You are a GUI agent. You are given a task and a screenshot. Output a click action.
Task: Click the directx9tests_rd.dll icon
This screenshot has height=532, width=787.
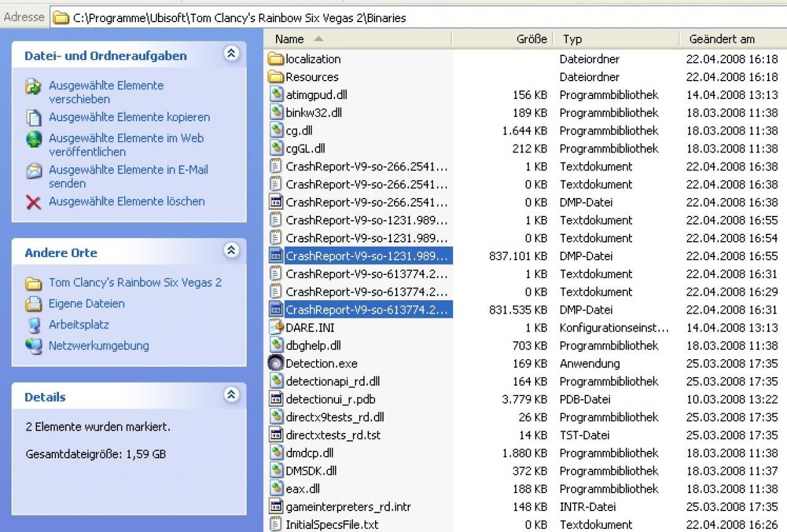(x=276, y=416)
